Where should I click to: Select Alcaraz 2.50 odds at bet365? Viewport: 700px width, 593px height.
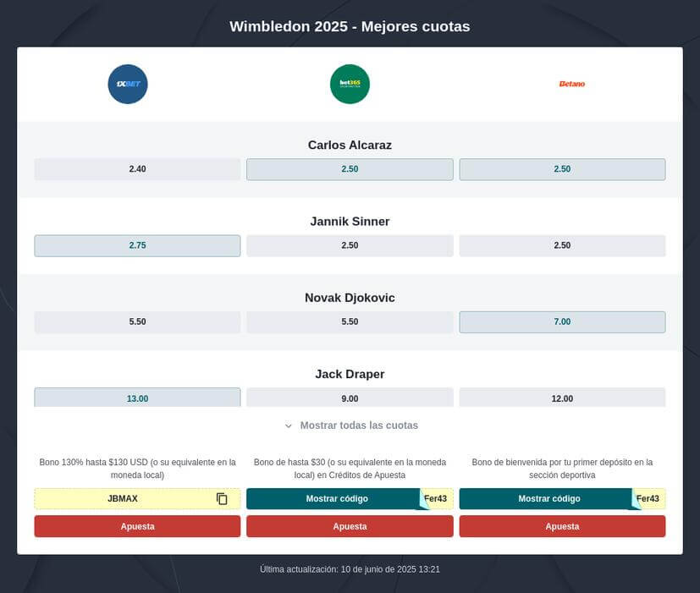[350, 169]
